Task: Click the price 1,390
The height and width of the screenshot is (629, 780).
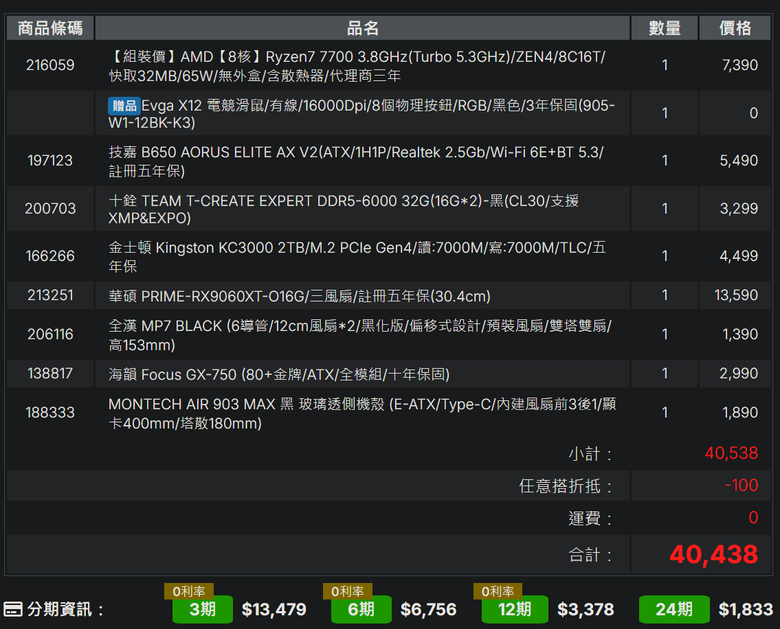Action: [x=740, y=334]
